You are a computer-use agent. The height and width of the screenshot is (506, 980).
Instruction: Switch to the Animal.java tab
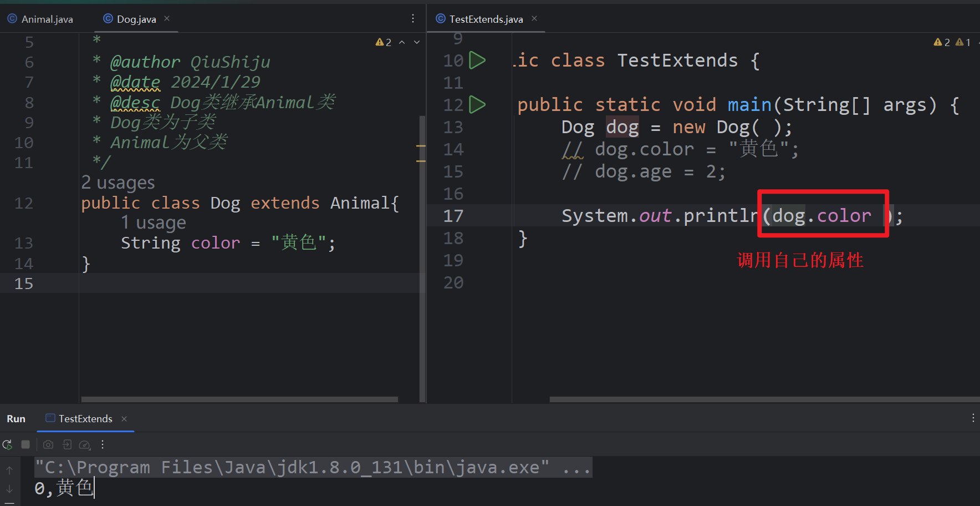(x=40, y=19)
